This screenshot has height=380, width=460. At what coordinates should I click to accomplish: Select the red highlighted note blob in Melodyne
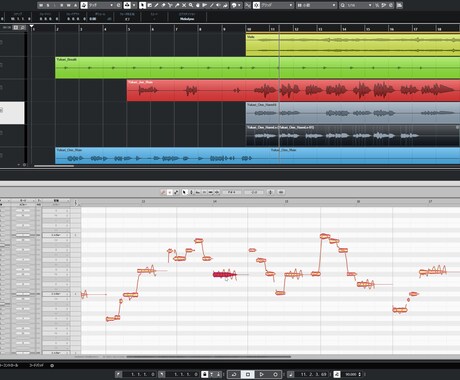click(x=225, y=275)
